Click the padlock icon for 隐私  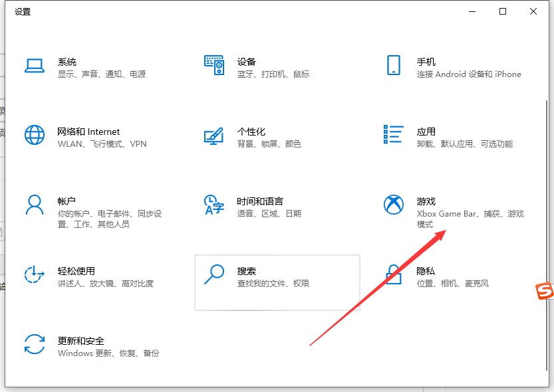393,274
